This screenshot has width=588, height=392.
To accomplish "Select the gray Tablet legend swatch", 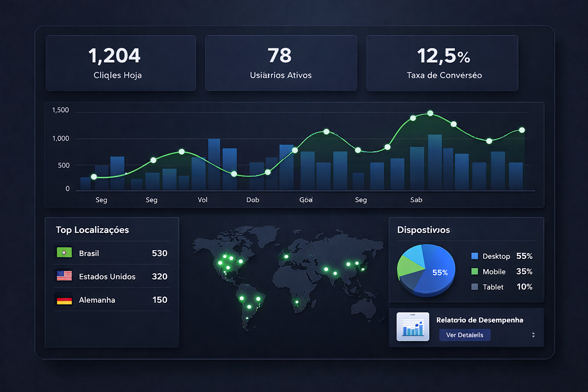I will click(475, 287).
